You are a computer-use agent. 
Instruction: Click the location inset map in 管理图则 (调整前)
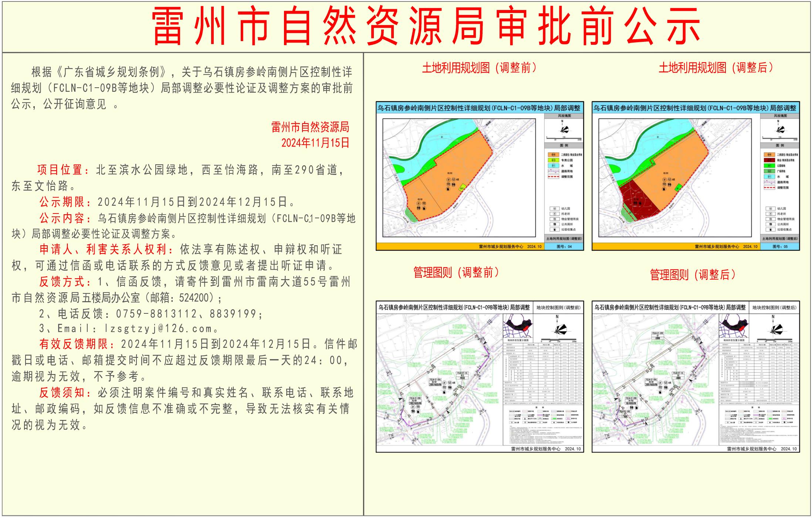coord(517,326)
